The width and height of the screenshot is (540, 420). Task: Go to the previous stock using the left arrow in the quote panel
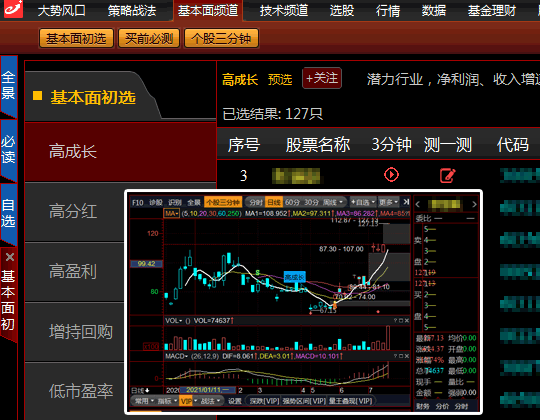(x=417, y=204)
